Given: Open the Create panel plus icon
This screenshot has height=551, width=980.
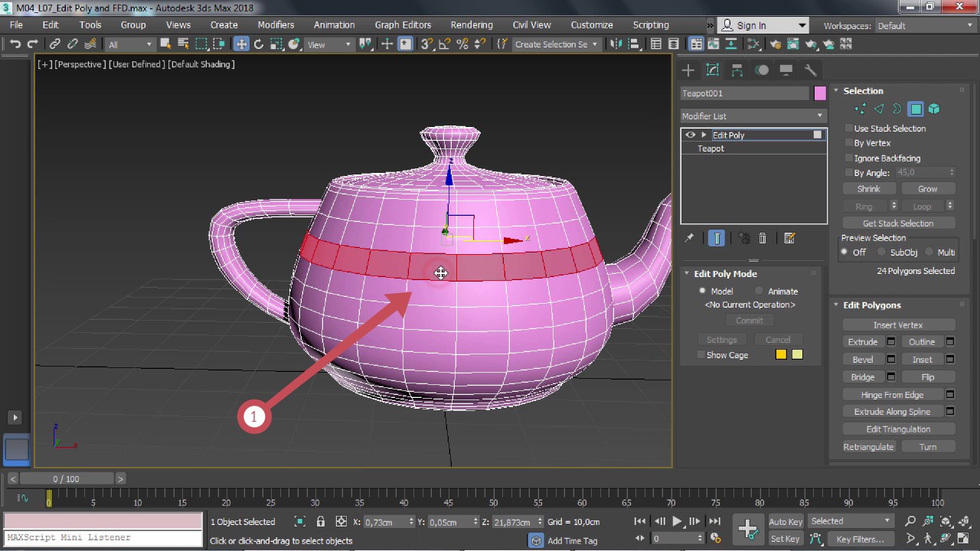Looking at the screenshot, I should pyautogui.click(x=688, y=70).
